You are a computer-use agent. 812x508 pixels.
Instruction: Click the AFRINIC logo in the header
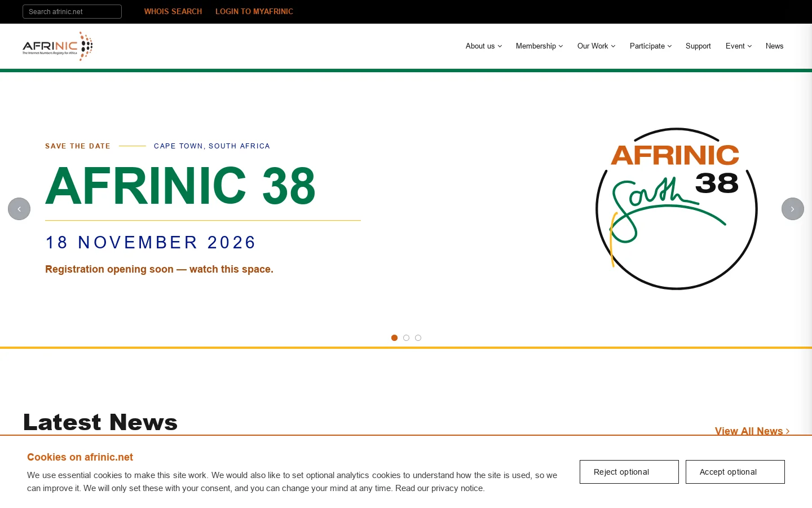click(58, 46)
